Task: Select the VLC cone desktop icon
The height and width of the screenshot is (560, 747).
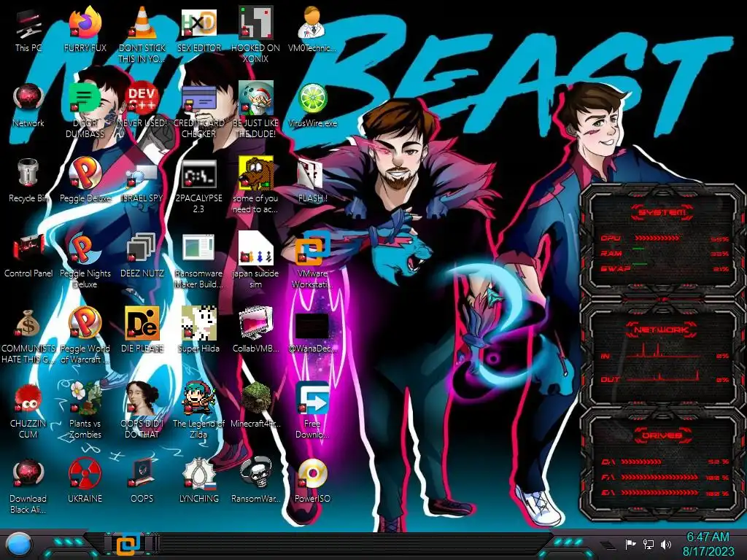Action: point(142,23)
